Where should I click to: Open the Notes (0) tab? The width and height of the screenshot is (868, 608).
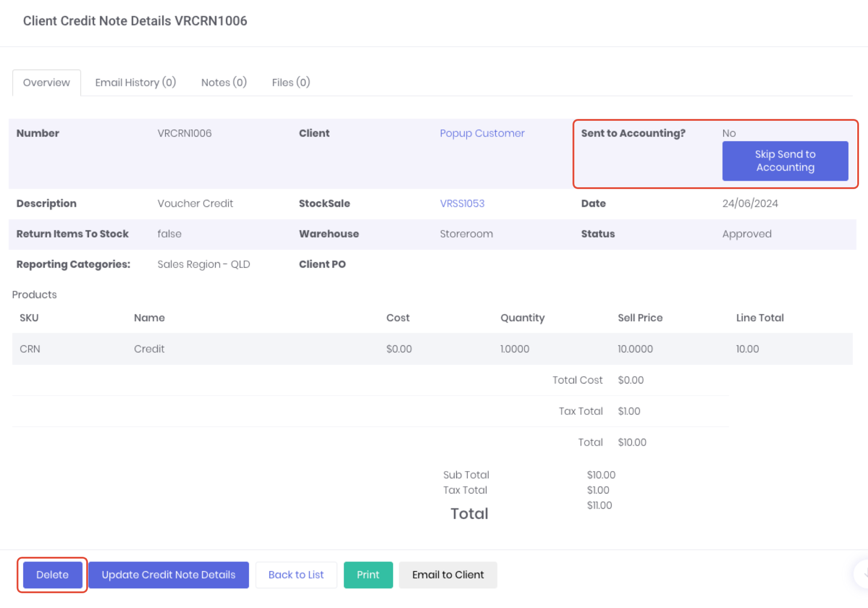tap(224, 83)
